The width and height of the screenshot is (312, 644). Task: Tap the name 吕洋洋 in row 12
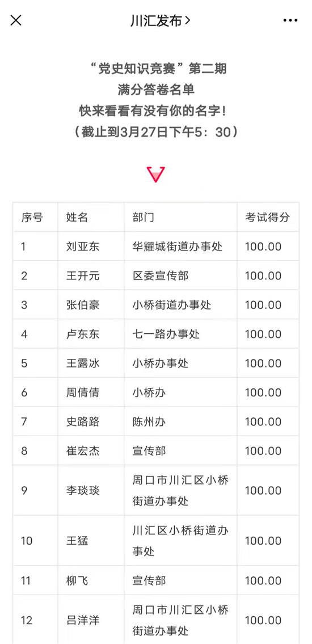coord(83,620)
